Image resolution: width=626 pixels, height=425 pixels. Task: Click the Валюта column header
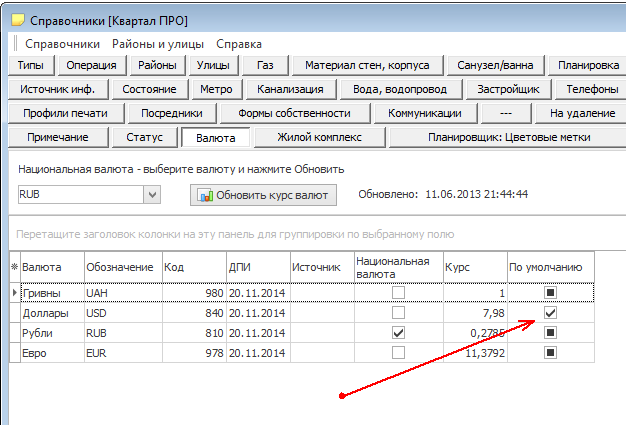click(50, 267)
